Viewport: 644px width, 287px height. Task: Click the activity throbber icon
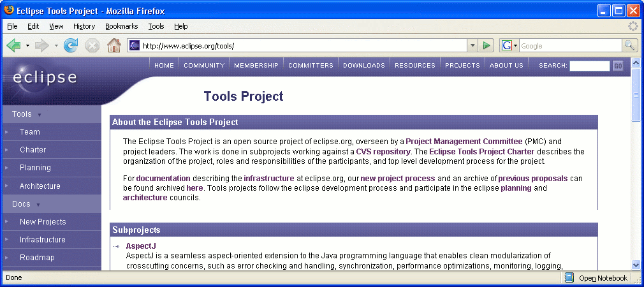tap(633, 26)
